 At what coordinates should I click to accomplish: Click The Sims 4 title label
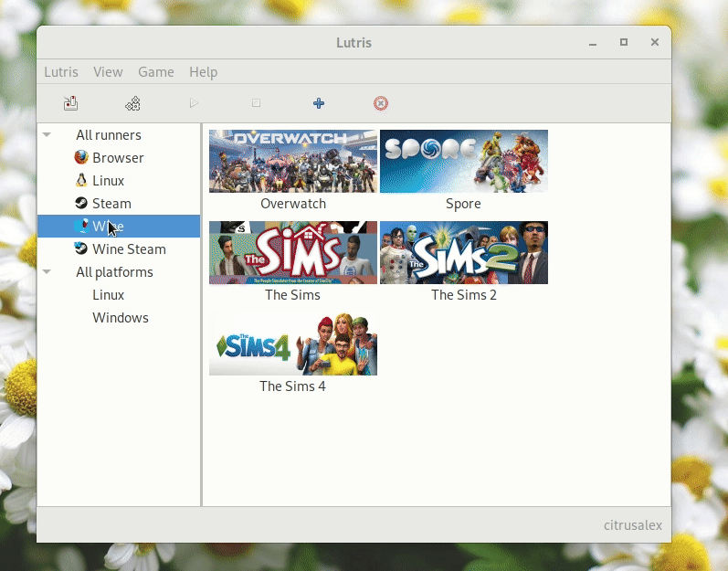[x=292, y=386]
